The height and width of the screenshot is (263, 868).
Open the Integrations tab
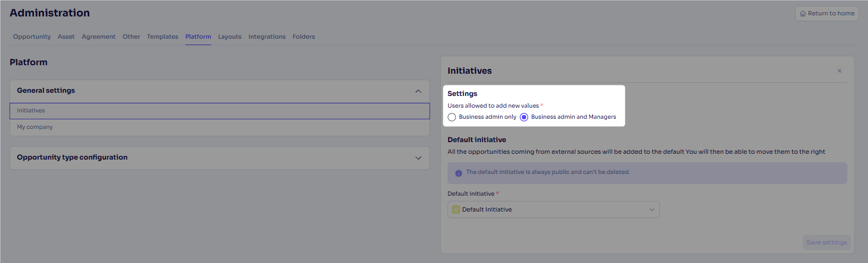tap(267, 37)
